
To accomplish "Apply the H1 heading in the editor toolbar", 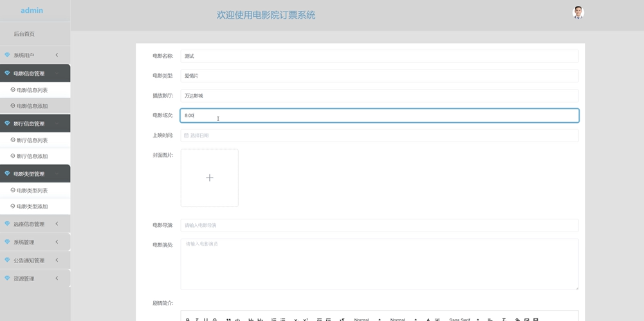I will pos(251,319).
